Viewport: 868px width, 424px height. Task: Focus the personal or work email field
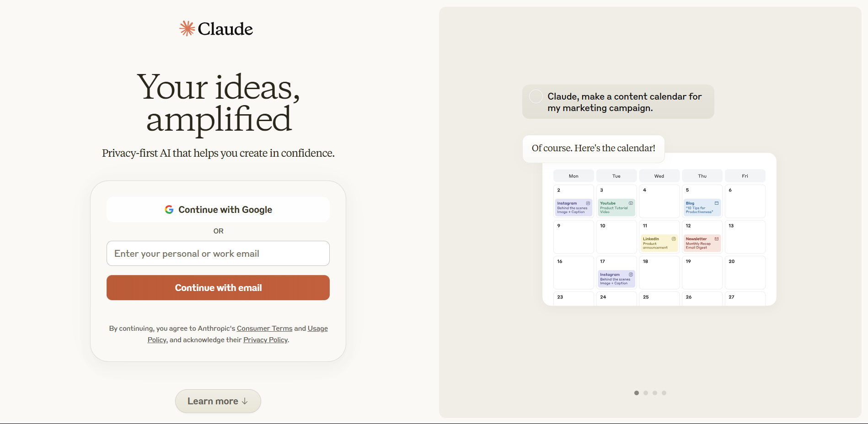[218, 254]
